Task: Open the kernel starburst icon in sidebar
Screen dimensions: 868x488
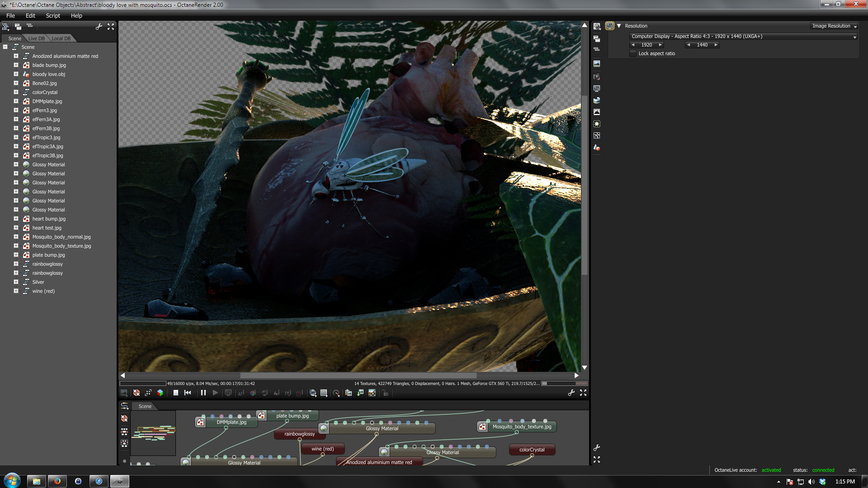Action: pyautogui.click(x=597, y=124)
